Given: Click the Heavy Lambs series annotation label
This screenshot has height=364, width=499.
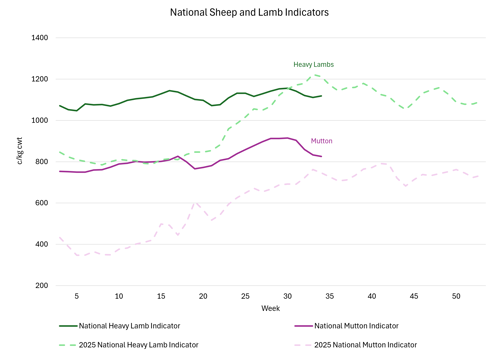Looking at the screenshot, I should (x=313, y=65).
